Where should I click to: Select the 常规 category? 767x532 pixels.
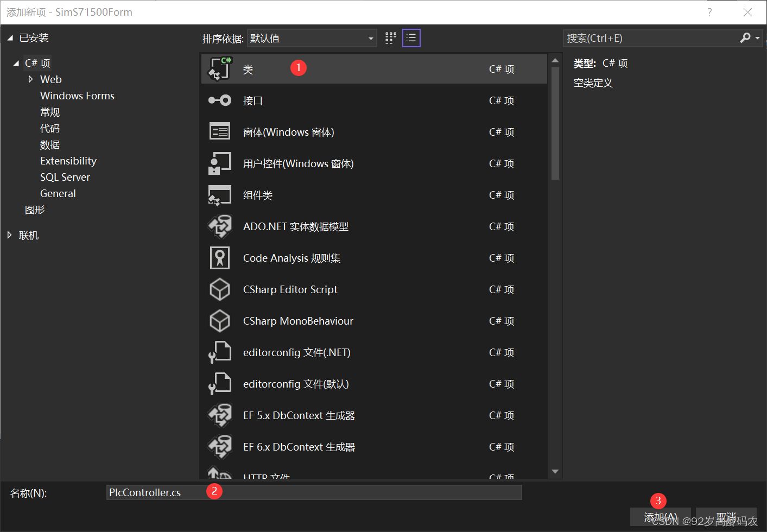click(50, 112)
